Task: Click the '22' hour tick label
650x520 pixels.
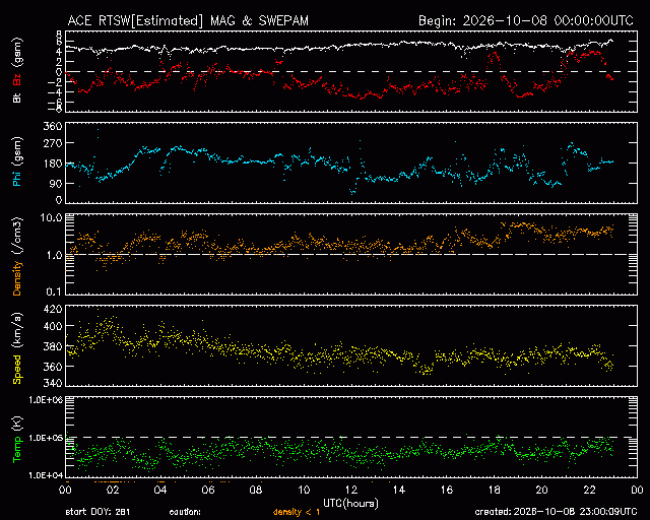Action: click(x=589, y=490)
